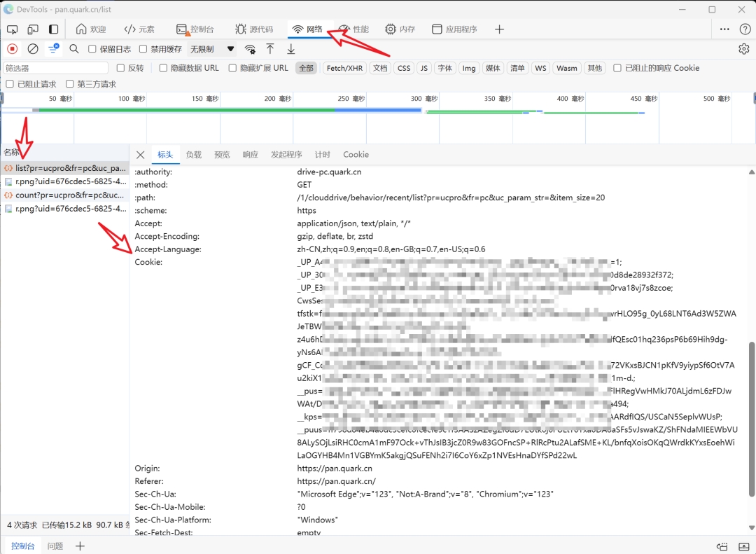756x554 pixels.
Task: Click the stop recording network log icon
Action: pos(12,49)
